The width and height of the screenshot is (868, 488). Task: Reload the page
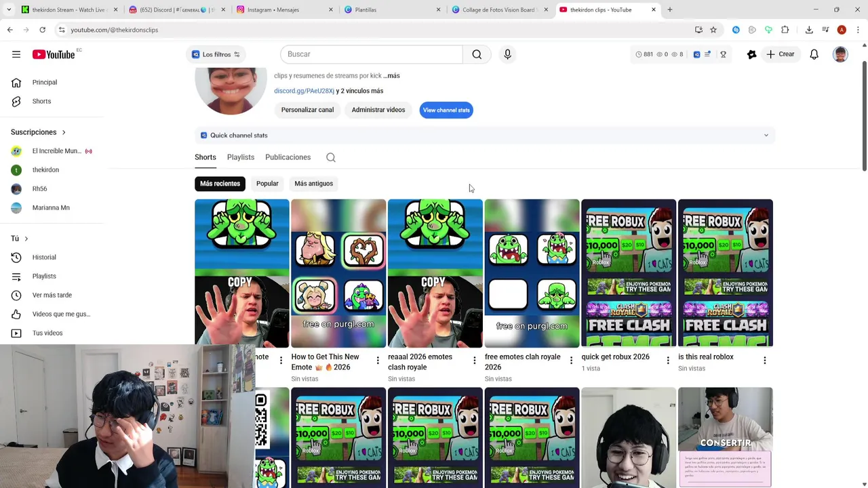42,30
